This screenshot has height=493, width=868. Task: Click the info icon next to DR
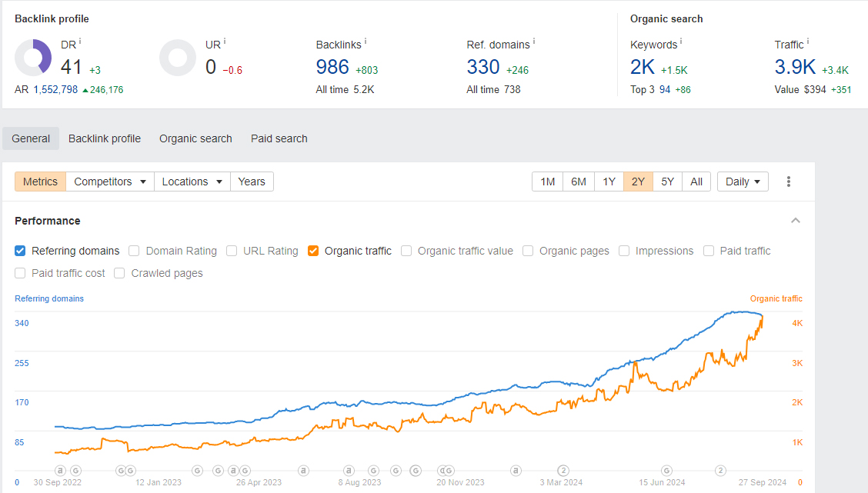80,41
